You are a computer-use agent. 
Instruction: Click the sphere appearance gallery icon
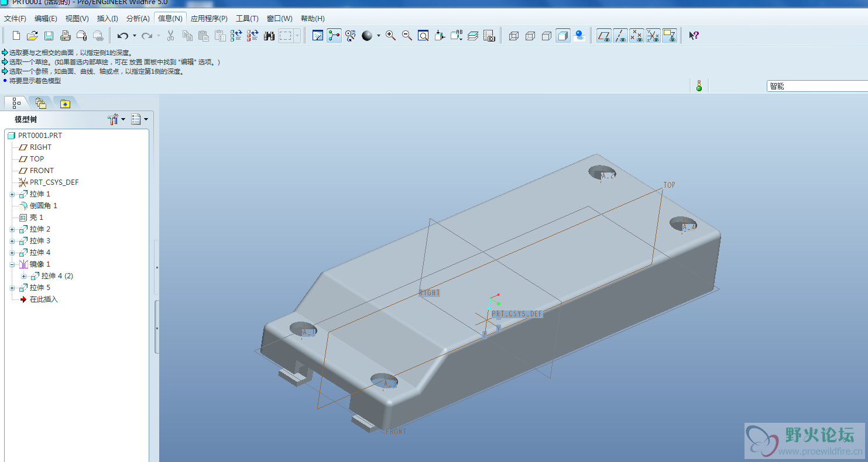point(367,36)
